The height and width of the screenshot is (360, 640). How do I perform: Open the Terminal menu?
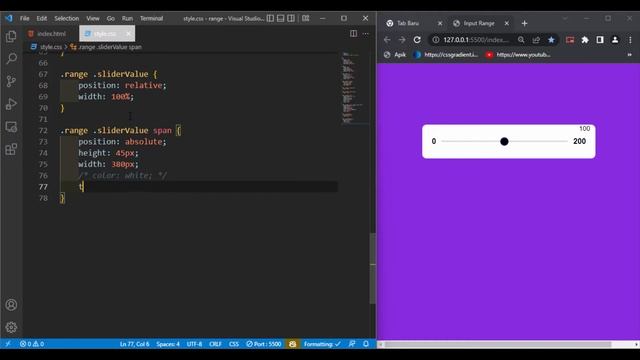151,18
